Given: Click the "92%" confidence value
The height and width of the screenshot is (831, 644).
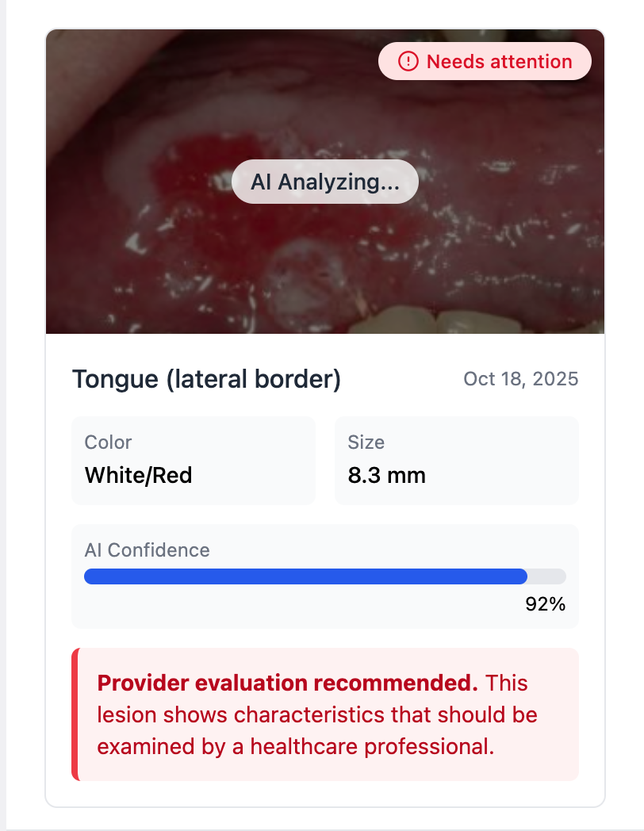Looking at the screenshot, I should [x=545, y=604].
